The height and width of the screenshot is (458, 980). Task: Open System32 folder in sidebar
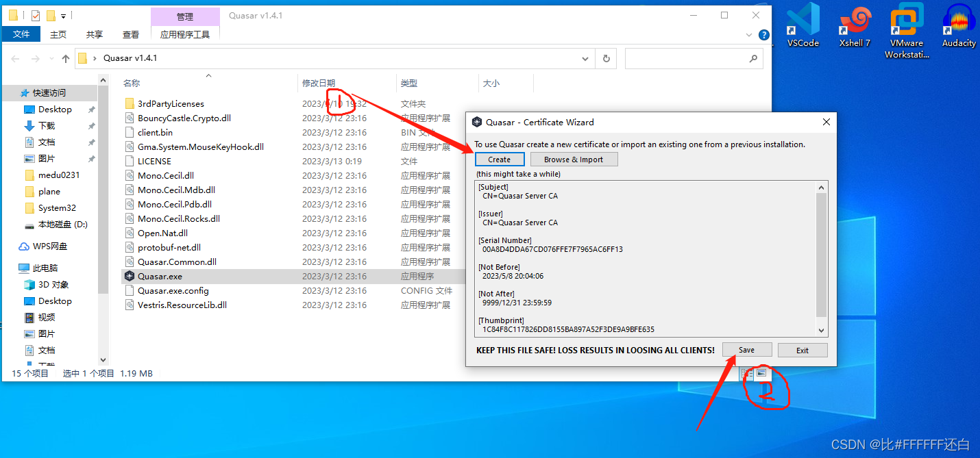[58, 207]
